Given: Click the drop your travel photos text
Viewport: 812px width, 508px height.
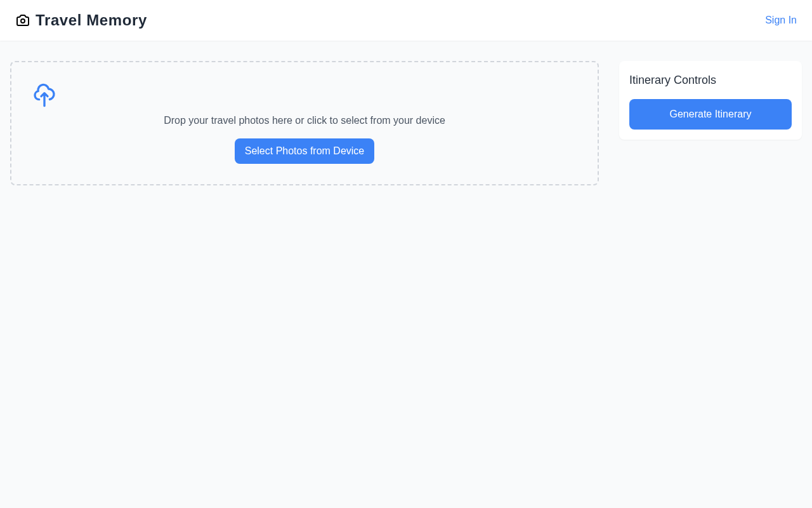Looking at the screenshot, I should tap(304, 121).
